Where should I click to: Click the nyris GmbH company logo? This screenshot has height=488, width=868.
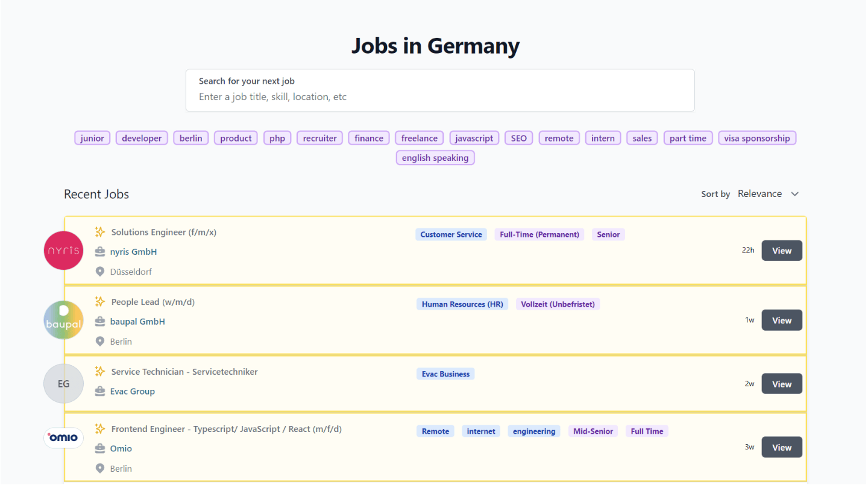(63, 250)
